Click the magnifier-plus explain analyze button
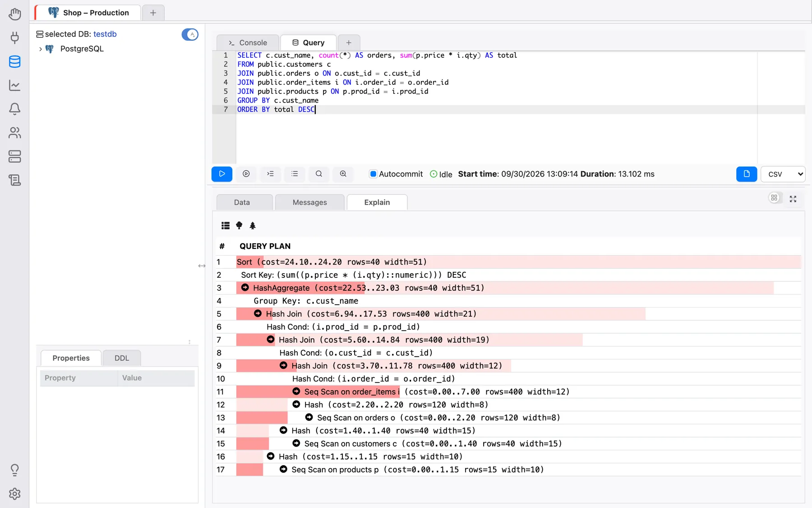Viewport: 812px width, 508px height. pyautogui.click(x=343, y=174)
